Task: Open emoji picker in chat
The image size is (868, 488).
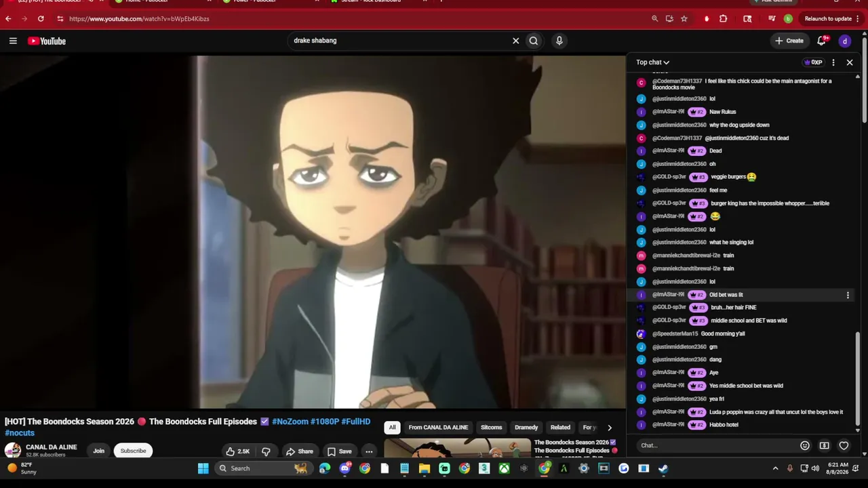Action: tap(805, 445)
